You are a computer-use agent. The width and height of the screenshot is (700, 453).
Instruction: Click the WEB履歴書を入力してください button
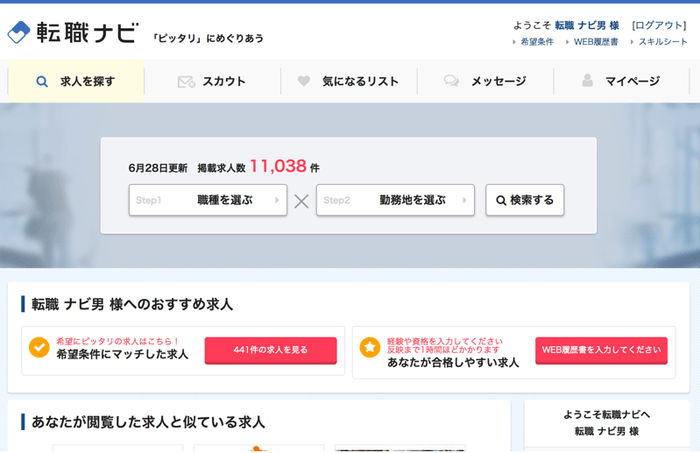[x=601, y=350]
